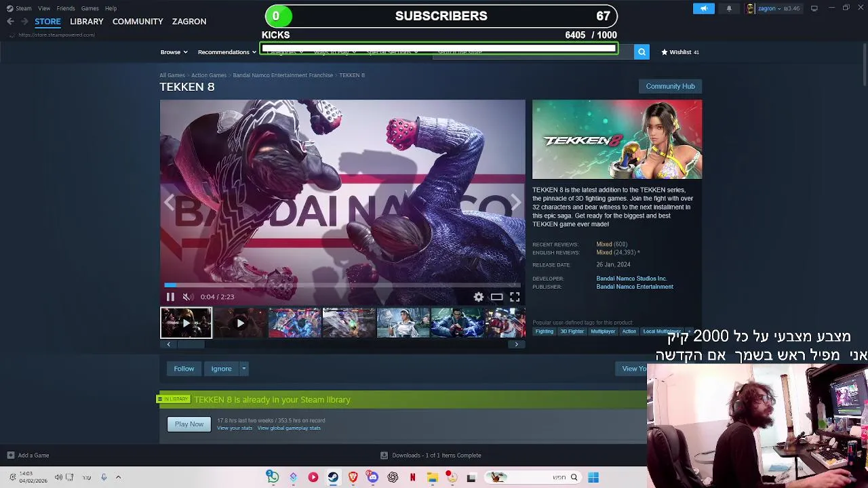Open the ZAGRON profile tab
Image resolution: width=868 pixels, height=488 pixels.
point(189,22)
